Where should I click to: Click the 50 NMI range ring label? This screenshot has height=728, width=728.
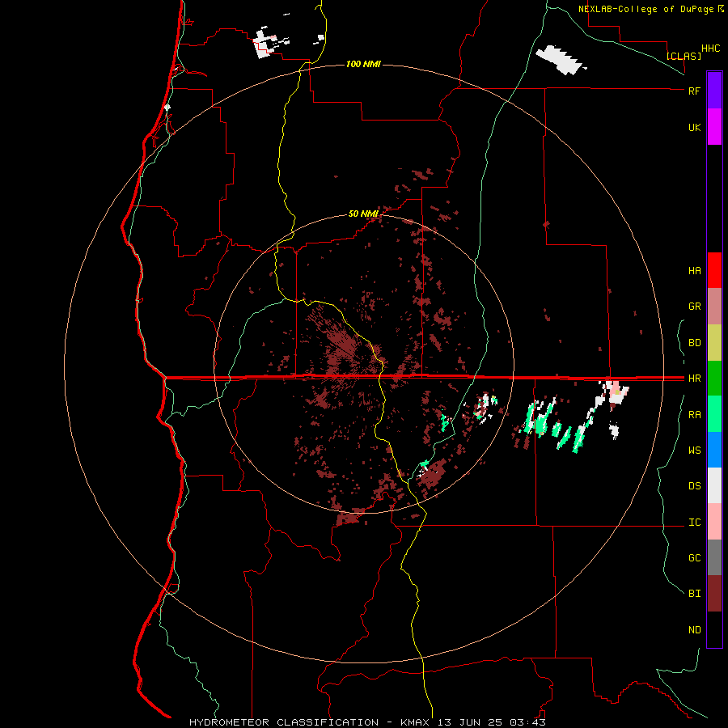coord(363,214)
